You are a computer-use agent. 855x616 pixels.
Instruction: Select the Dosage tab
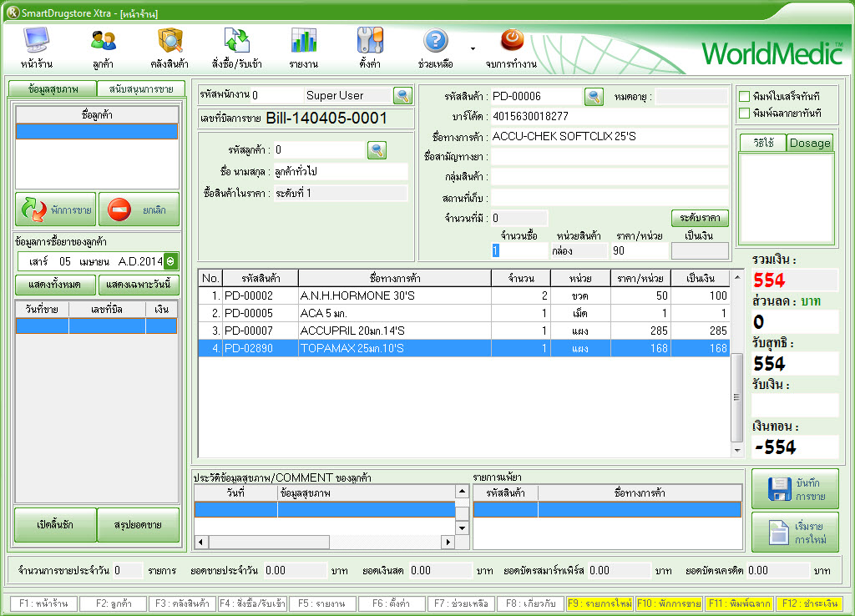tap(810, 143)
